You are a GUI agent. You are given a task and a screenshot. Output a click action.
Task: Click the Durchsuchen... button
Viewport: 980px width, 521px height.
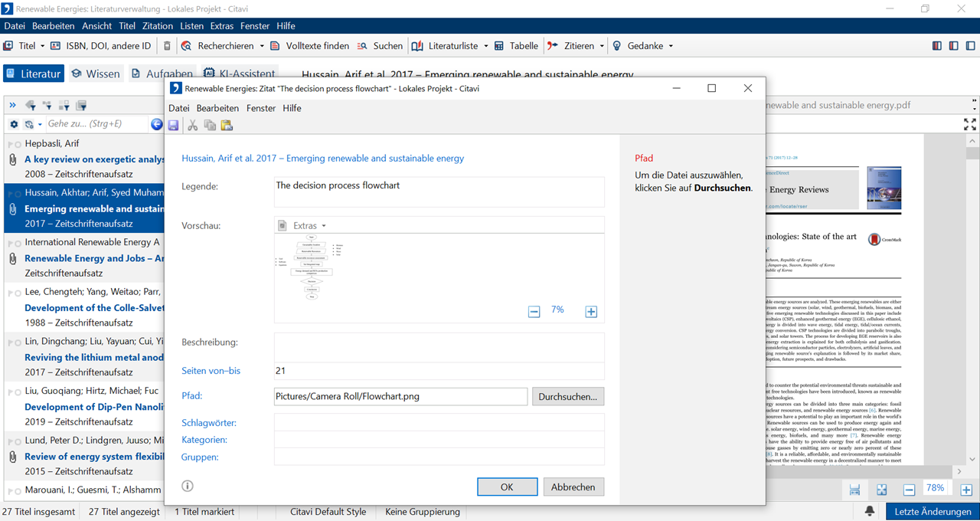[x=568, y=396]
